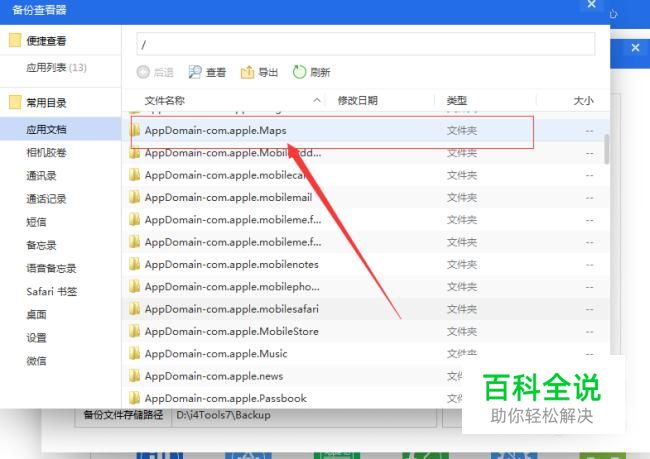Sort by 文件名称 column header

tap(165, 100)
